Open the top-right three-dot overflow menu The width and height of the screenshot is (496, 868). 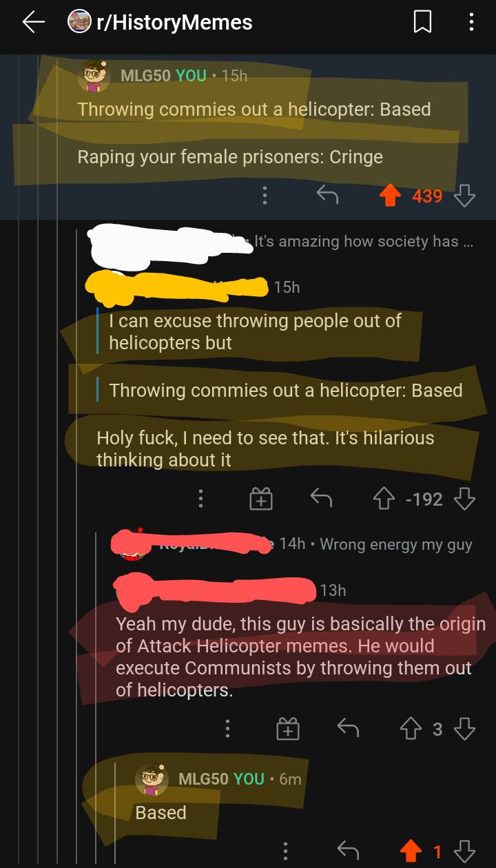coord(471,23)
